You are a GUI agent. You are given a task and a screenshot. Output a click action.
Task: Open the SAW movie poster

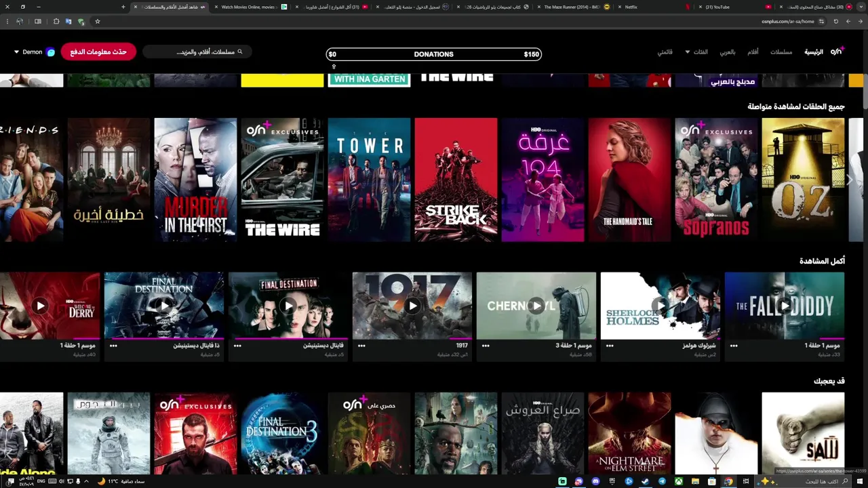pos(803,433)
